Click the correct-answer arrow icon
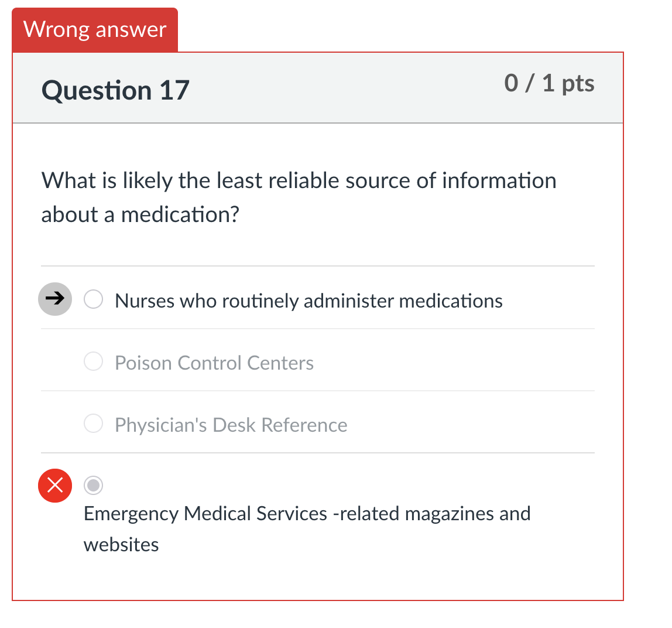The height and width of the screenshot is (628, 672). pos(55,299)
